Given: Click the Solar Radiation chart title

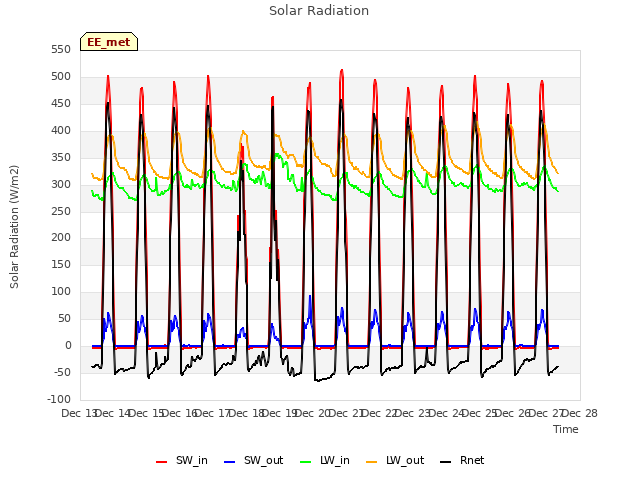Looking at the screenshot, I should tap(319, 11).
